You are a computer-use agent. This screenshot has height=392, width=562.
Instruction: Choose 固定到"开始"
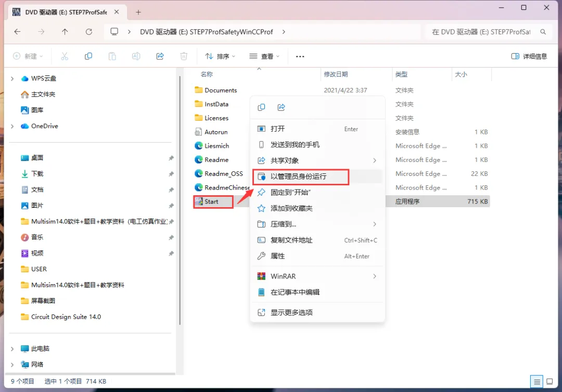click(x=317, y=192)
